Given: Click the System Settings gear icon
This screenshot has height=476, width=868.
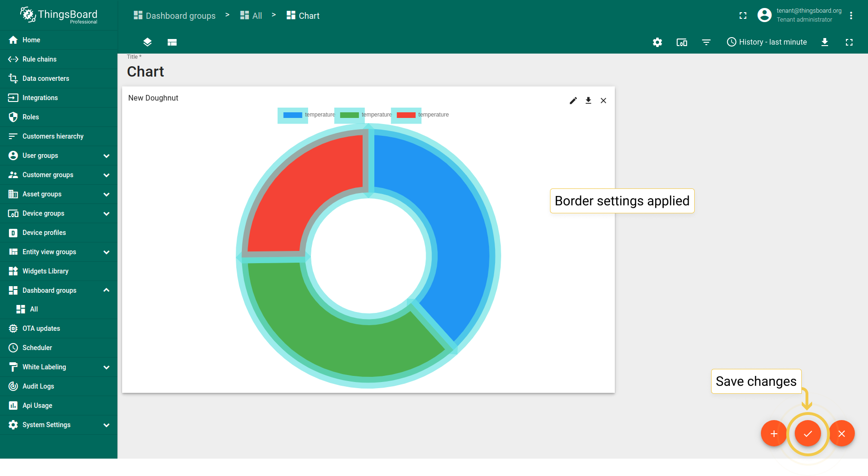Looking at the screenshot, I should click(x=13, y=425).
